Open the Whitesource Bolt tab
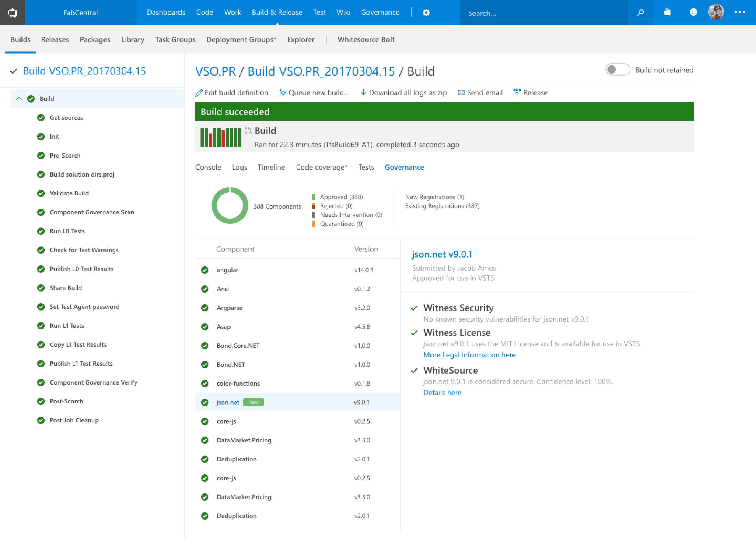Viewport: 756px width, 538px height. (366, 39)
